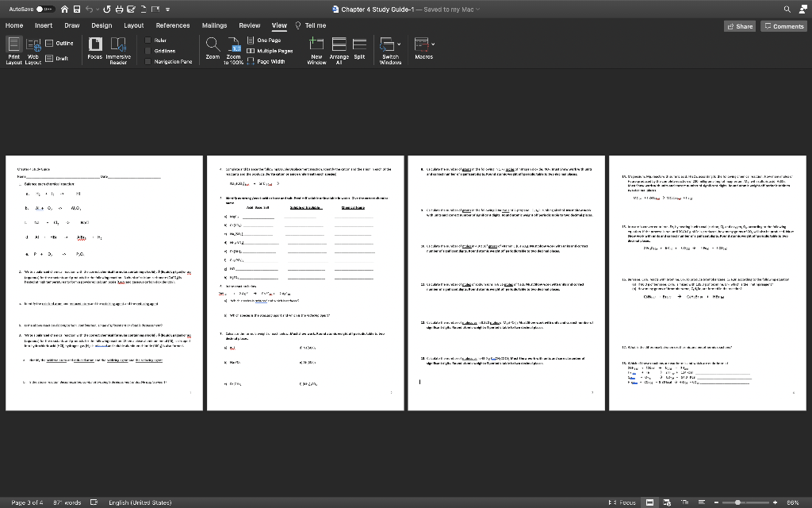Screen dimensions: 812x508
Task: Click the spelling proofing icon in status bar
Action: point(94,502)
